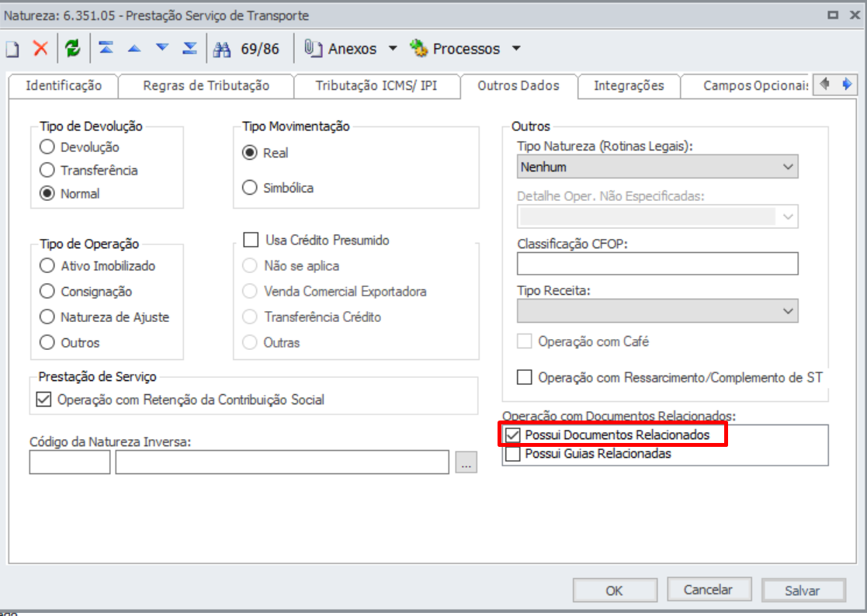The image size is (867, 616).
Task: Switch to the Regras de Tributação tab
Action: (206, 86)
